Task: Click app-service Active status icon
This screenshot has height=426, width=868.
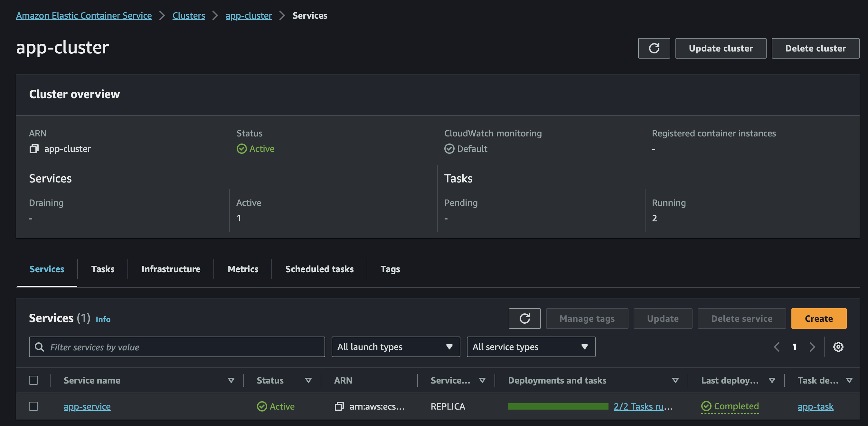Action: tap(262, 406)
